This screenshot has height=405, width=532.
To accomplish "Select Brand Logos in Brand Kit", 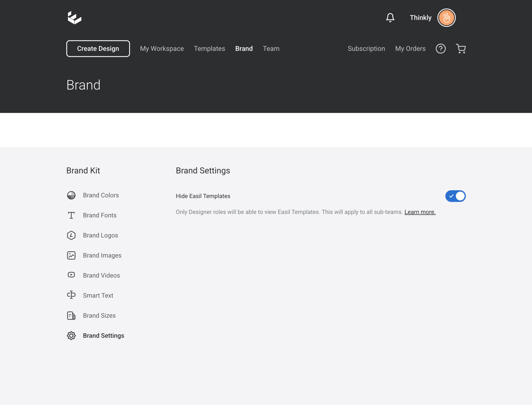I will (x=101, y=235).
